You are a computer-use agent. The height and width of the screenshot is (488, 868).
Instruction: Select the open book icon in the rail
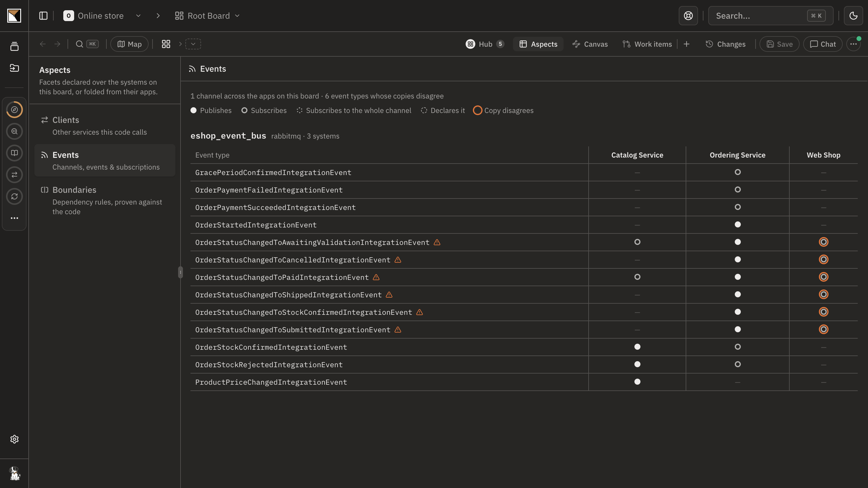pyautogui.click(x=14, y=153)
